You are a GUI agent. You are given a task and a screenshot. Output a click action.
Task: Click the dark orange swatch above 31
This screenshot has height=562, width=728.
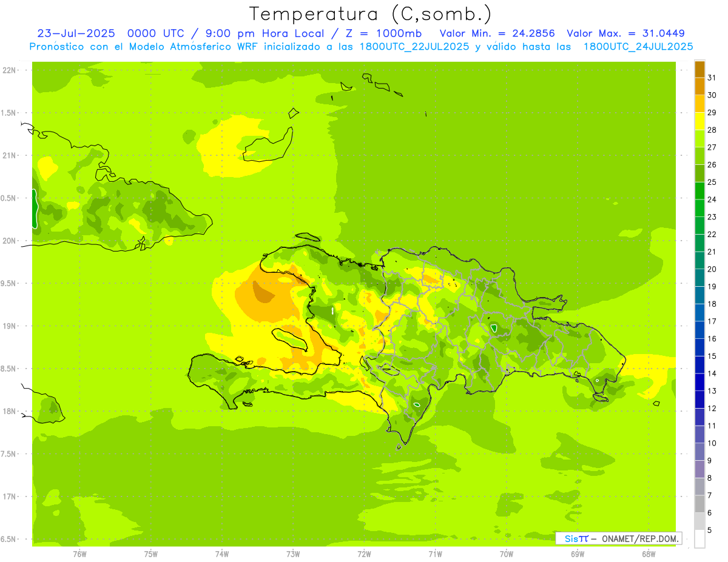click(699, 69)
